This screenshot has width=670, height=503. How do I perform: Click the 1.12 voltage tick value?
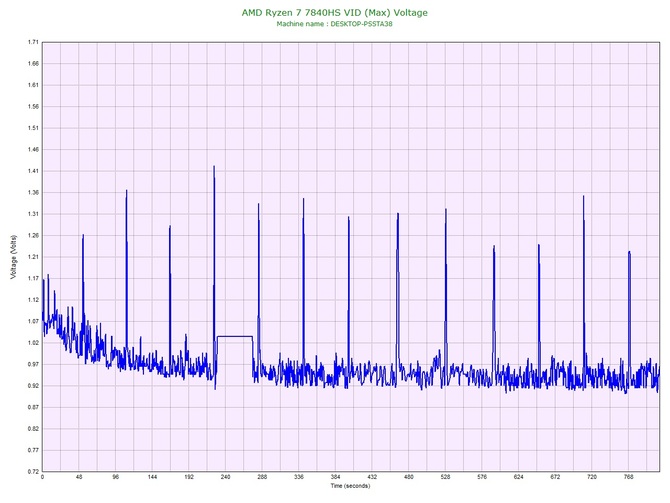click(33, 300)
